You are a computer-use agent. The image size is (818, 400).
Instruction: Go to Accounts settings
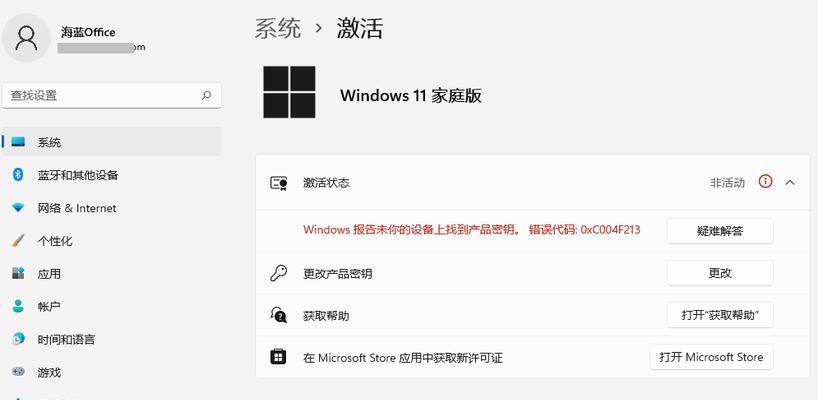112,306
